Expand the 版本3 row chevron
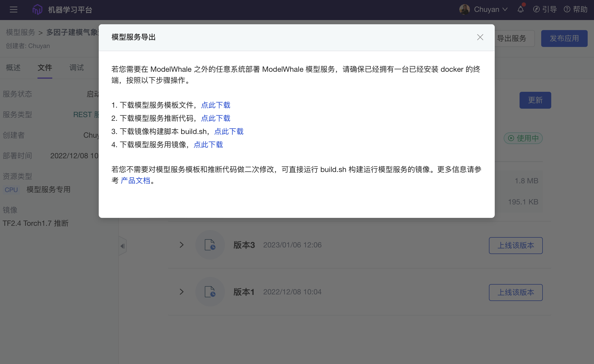This screenshot has width=594, height=364. pyautogui.click(x=182, y=245)
